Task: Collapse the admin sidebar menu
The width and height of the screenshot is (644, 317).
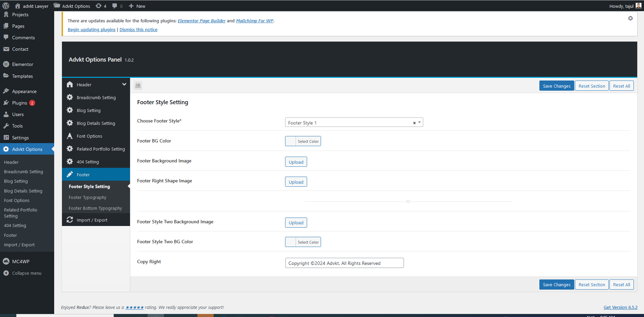Action: pyautogui.click(x=26, y=273)
